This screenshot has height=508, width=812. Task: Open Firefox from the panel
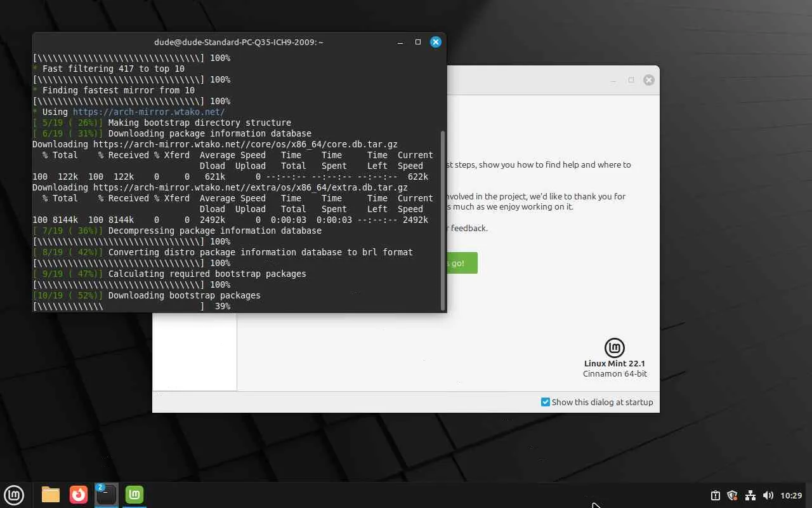79,495
